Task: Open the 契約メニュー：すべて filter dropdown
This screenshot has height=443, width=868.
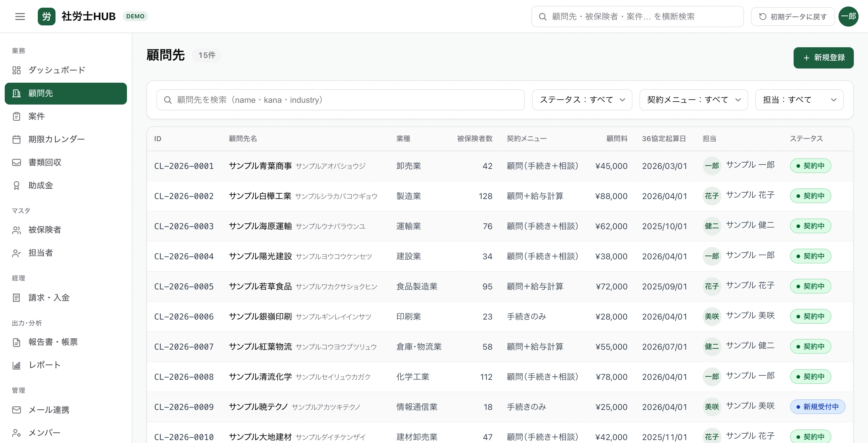Action: (x=694, y=100)
